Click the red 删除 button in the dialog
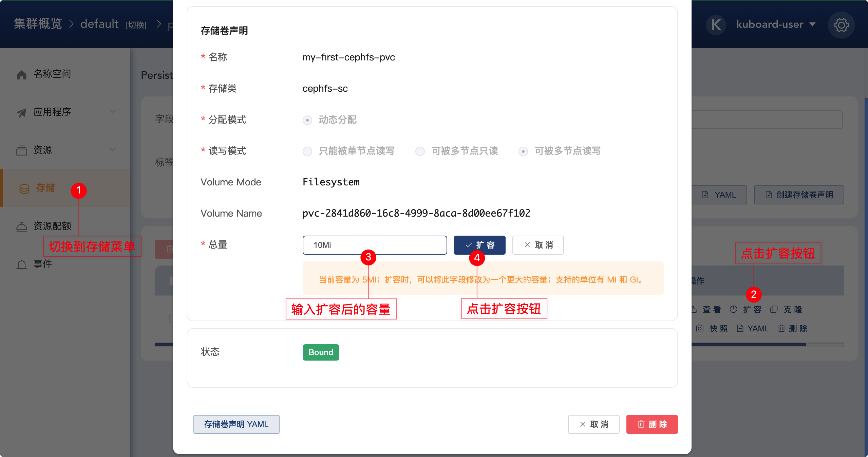 click(652, 424)
